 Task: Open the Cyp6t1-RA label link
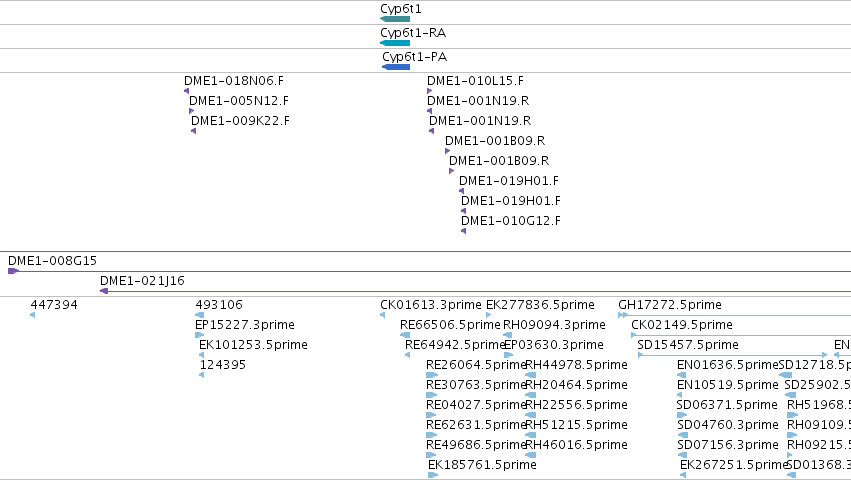pyautogui.click(x=413, y=33)
